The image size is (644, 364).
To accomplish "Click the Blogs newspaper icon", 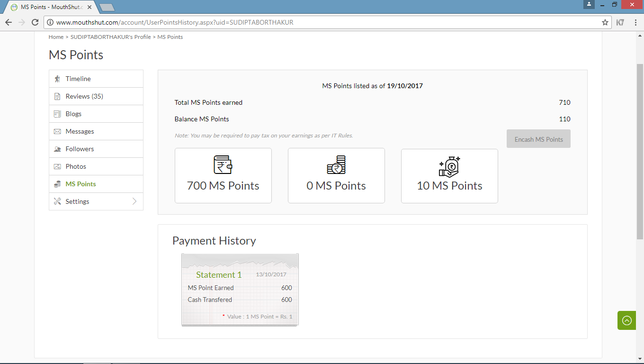I will (57, 114).
